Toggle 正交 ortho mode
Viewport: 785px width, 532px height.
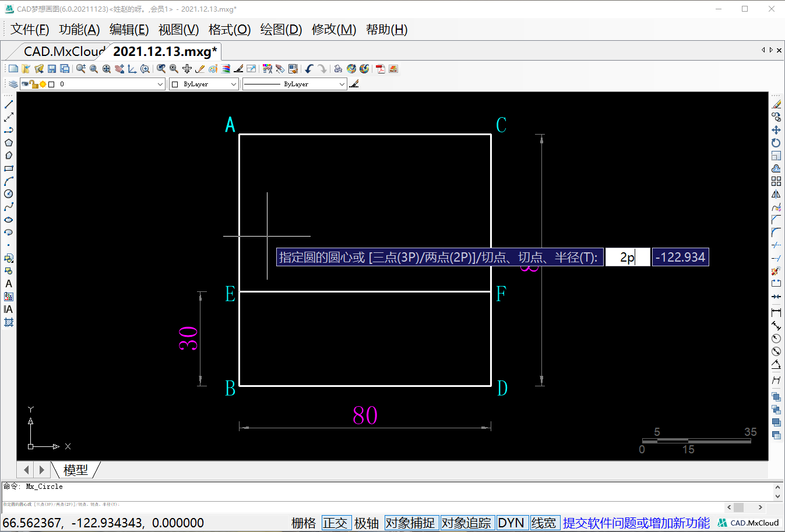(x=335, y=523)
